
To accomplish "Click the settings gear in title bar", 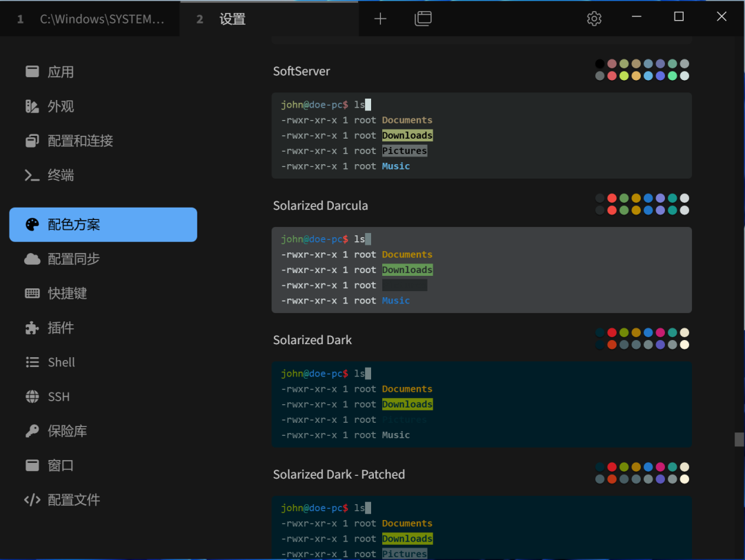I will pyautogui.click(x=594, y=19).
